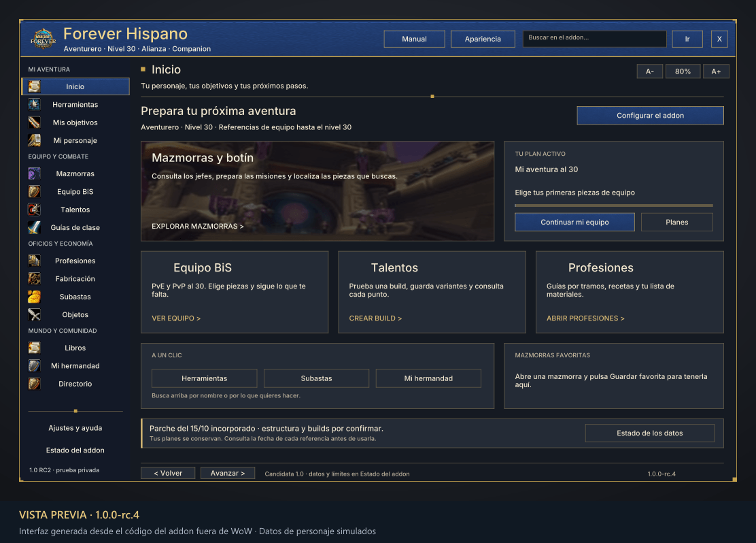Open Ajustes y ayuda
The image size is (756, 543).
[75, 428]
